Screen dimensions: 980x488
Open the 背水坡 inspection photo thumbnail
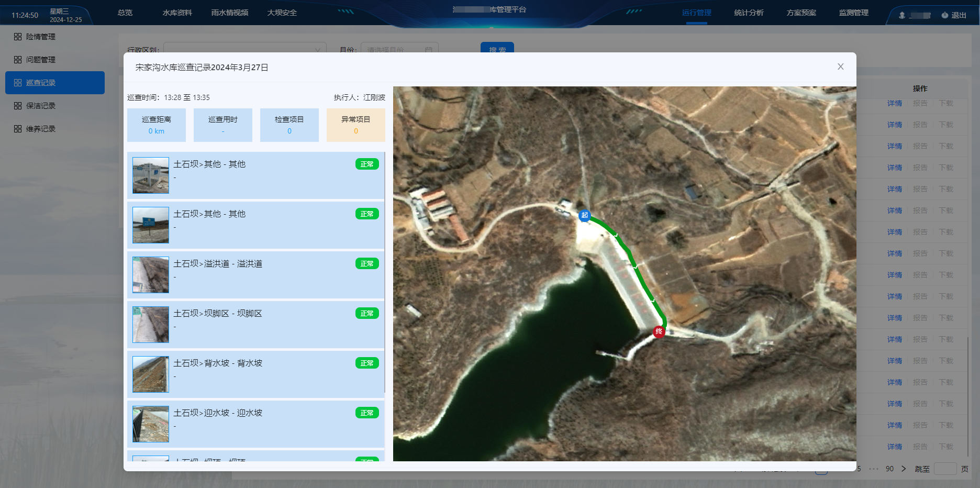point(151,374)
